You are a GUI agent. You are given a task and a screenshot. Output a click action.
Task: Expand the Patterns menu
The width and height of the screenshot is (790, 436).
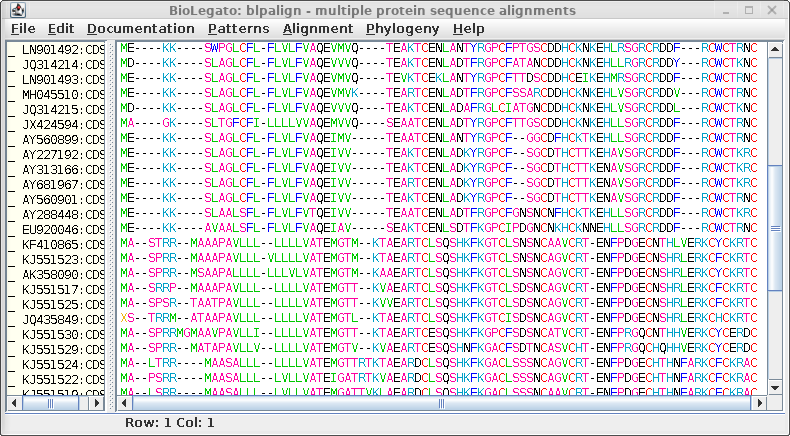pyautogui.click(x=238, y=29)
